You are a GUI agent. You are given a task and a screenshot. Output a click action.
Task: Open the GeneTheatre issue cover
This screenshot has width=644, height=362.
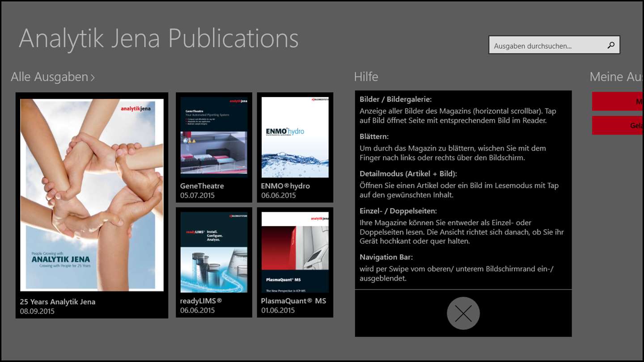214,137
